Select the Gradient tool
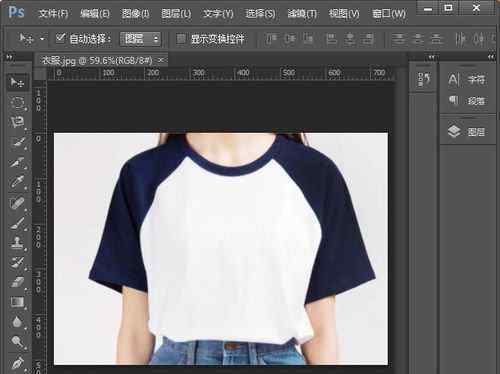500x374 pixels. [x=17, y=302]
